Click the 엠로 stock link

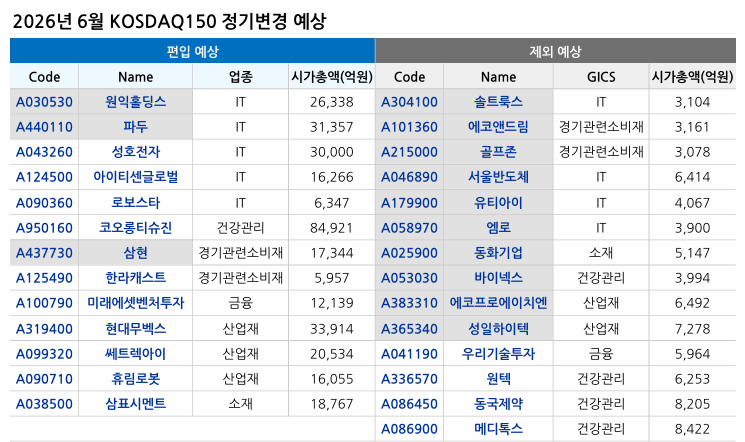[x=498, y=228]
